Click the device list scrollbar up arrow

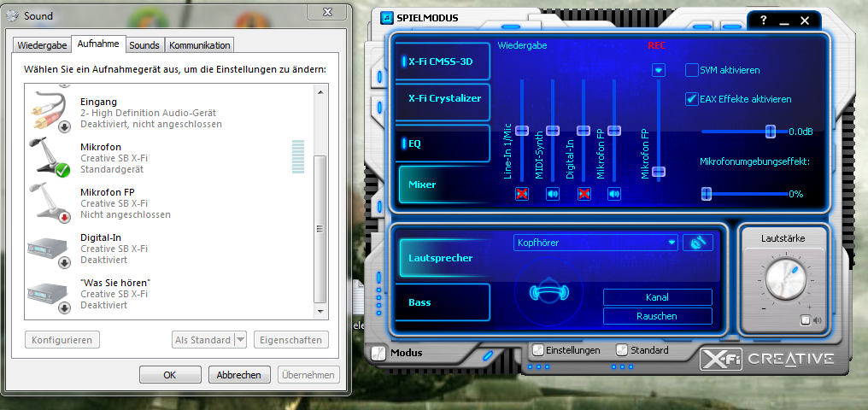(320, 92)
